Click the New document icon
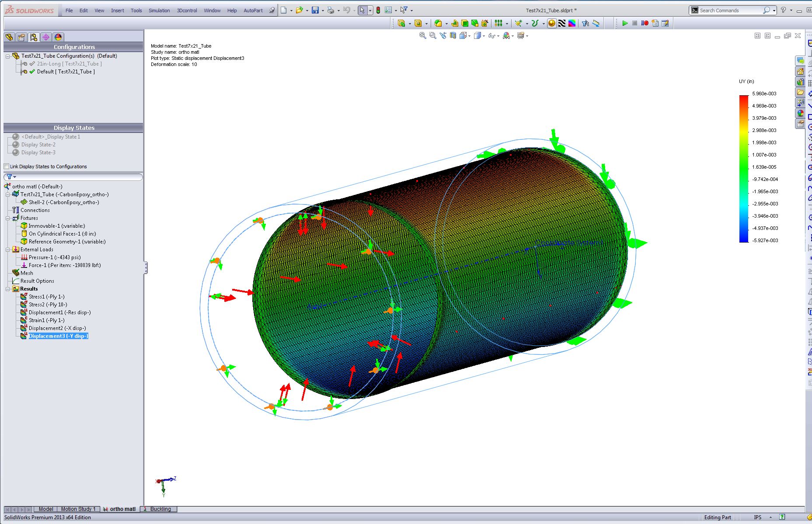Screen dimensions: 812x524 (284, 10)
